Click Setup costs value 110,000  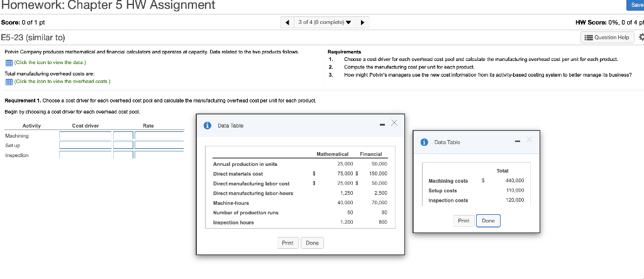pyautogui.click(x=514, y=190)
